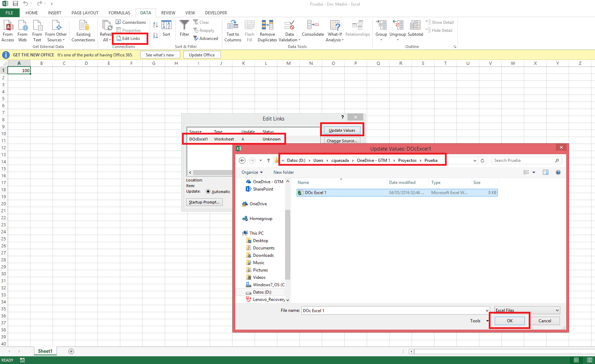Switch to the DEVELOPER tab
This screenshot has height=364, width=595.
coord(216,13)
